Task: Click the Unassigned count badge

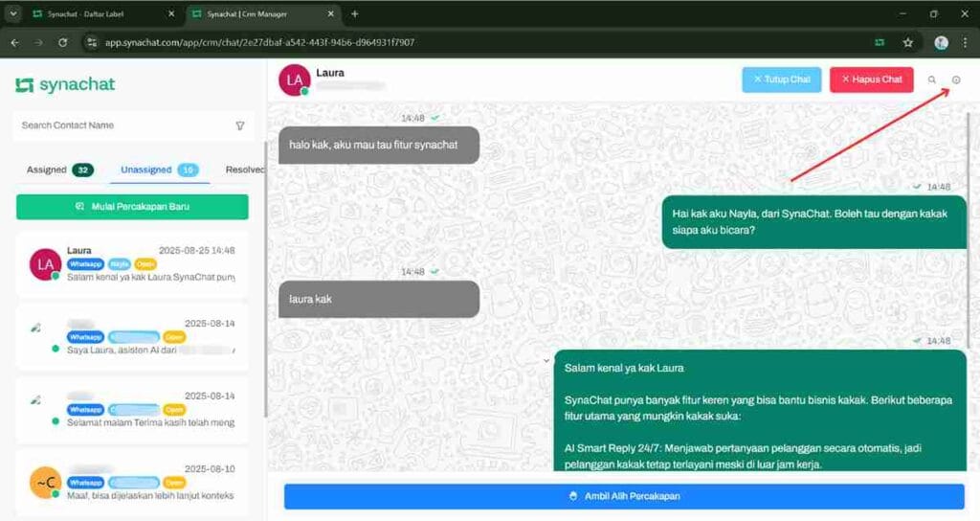Action: 188,170
